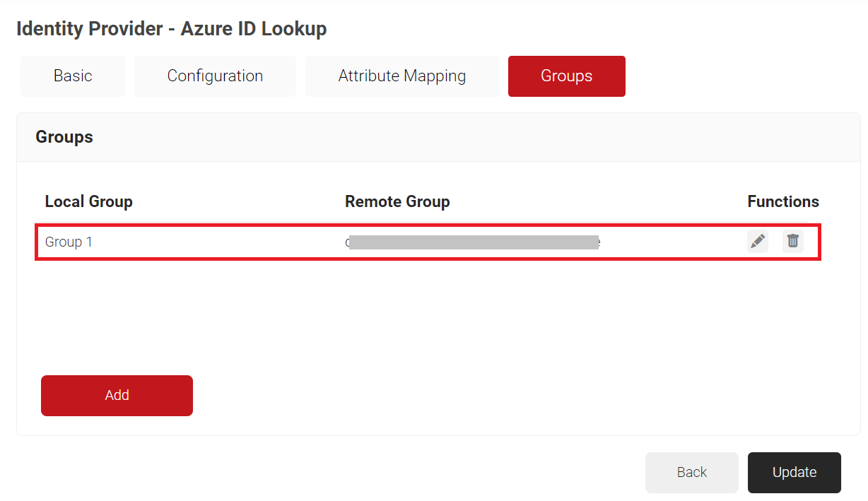Open the Configuration tab
Screen dimensions: 868x501
click(215, 76)
